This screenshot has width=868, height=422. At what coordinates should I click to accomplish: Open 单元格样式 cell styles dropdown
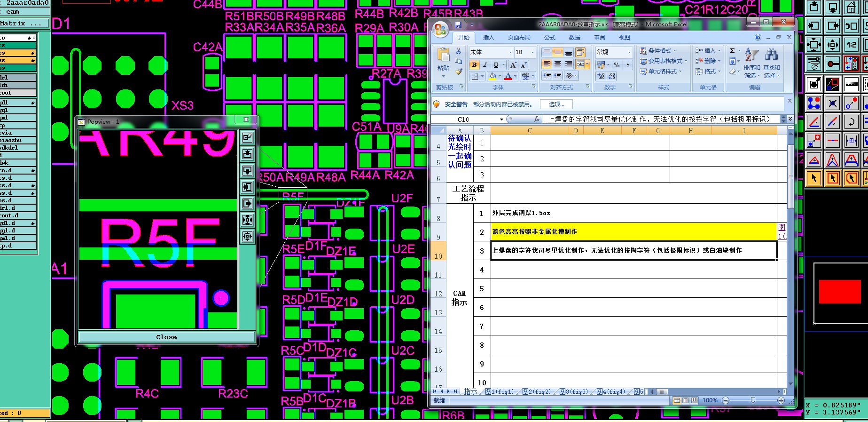(x=660, y=72)
